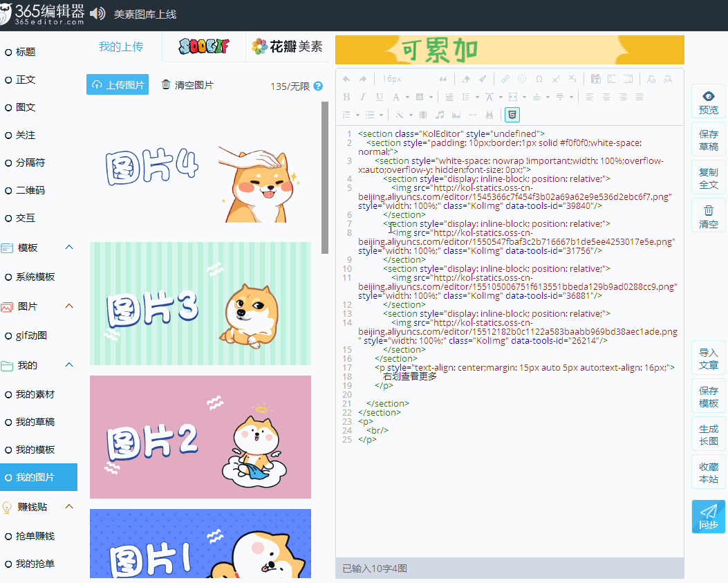Click the undo arrow in the editor toolbar
The image size is (728, 583).
tap(348, 79)
